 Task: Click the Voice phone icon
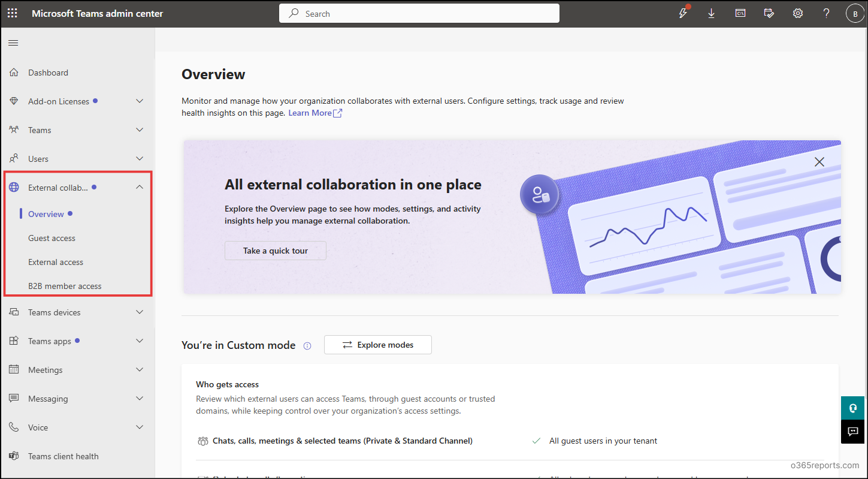pos(14,427)
